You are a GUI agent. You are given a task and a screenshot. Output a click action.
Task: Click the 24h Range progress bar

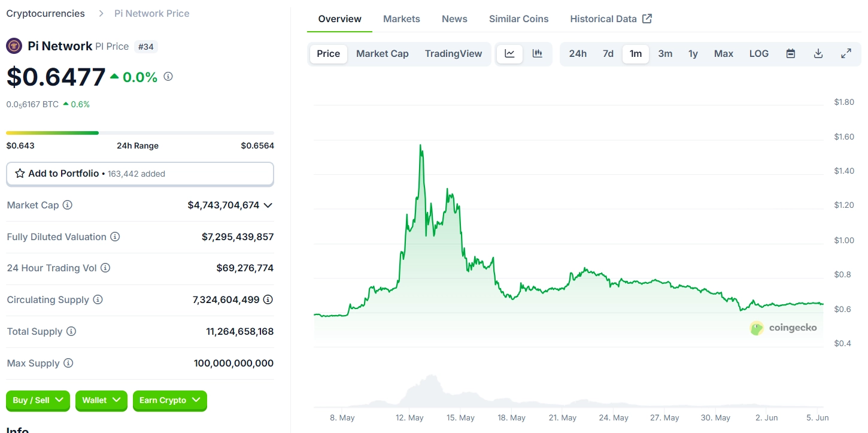[140, 132]
